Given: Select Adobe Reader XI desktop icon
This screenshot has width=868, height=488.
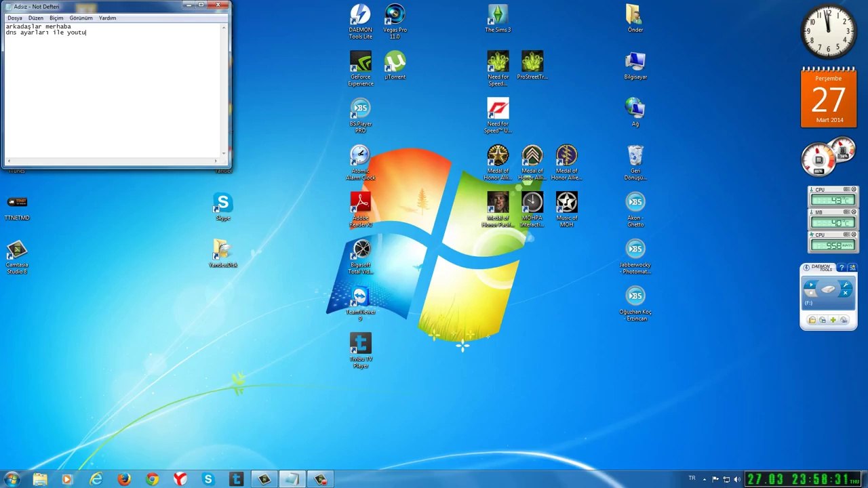Looking at the screenshot, I should click(x=360, y=209).
